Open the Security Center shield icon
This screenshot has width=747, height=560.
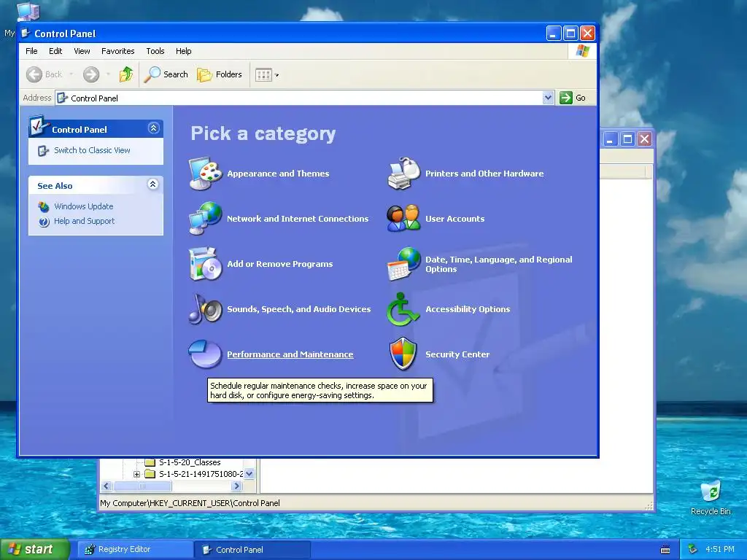click(403, 354)
